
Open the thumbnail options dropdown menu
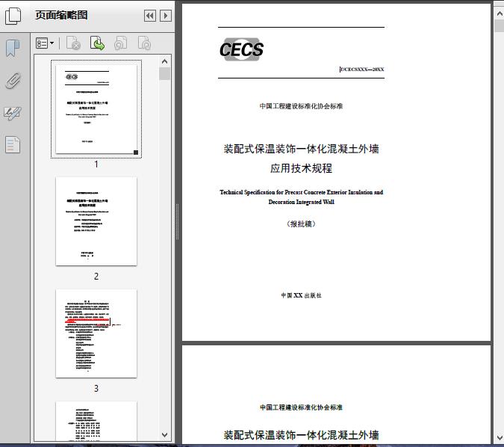click(x=46, y=44)
